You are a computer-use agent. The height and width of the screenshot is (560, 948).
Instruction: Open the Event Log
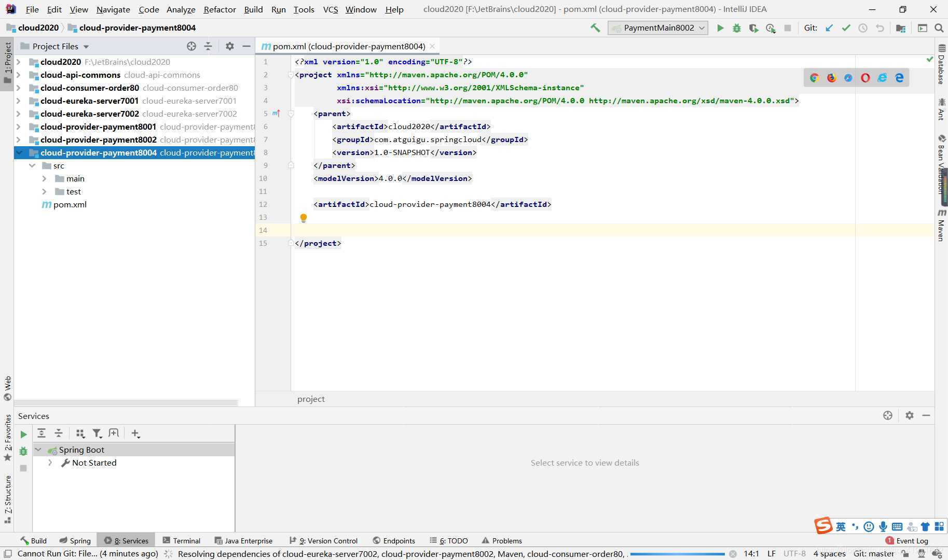[x=906, y=540]
